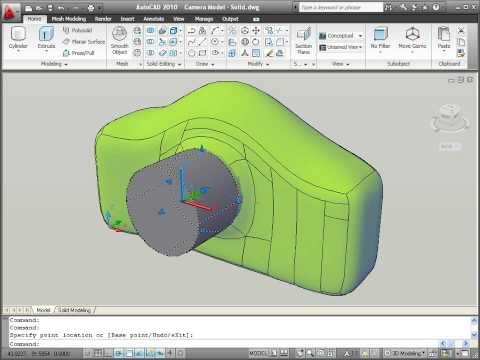Click the ViewCube navigation widget
Viewport: 480px width, 360px height.
pyautogui.click(x=450, y=117)
